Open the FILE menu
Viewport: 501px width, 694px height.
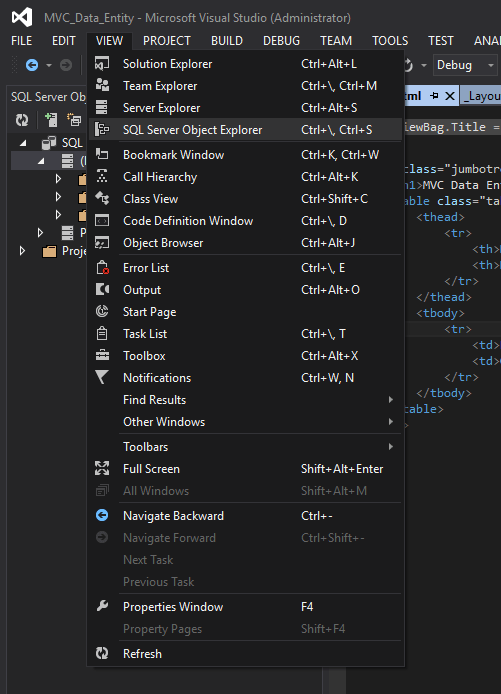[x=21, y=41]
